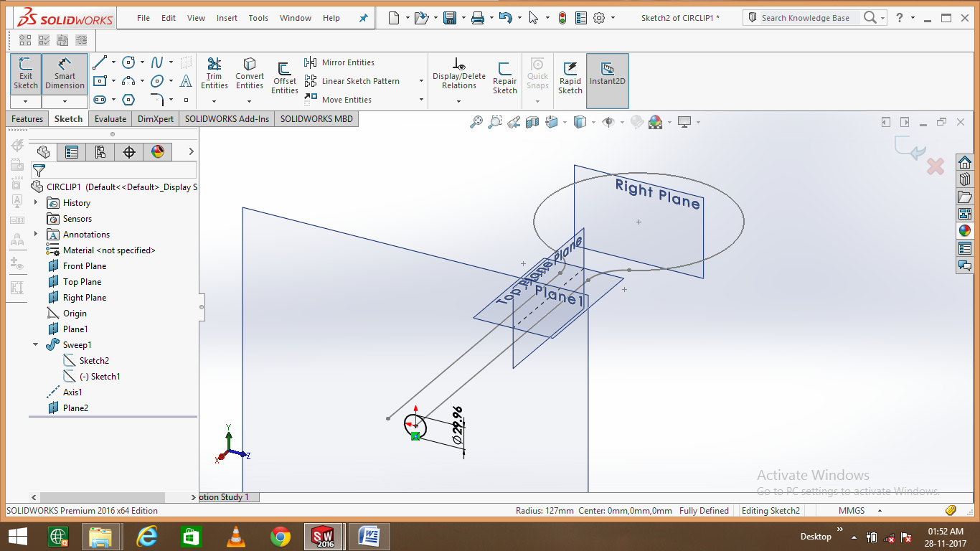Image resolution: width=980 pixels, height=551 pixels.
Task: Expand the Sweep1 feature tree node
Action: [x=34, y=344]
